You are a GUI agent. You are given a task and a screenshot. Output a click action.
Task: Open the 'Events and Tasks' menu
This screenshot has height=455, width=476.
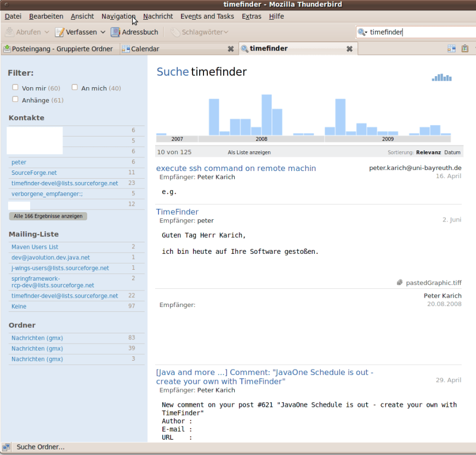point(207,16)
